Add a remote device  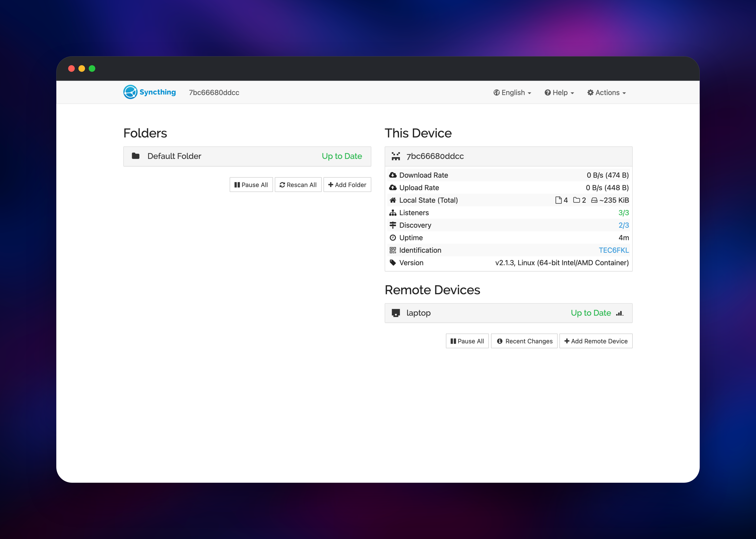tap(596, 341)
